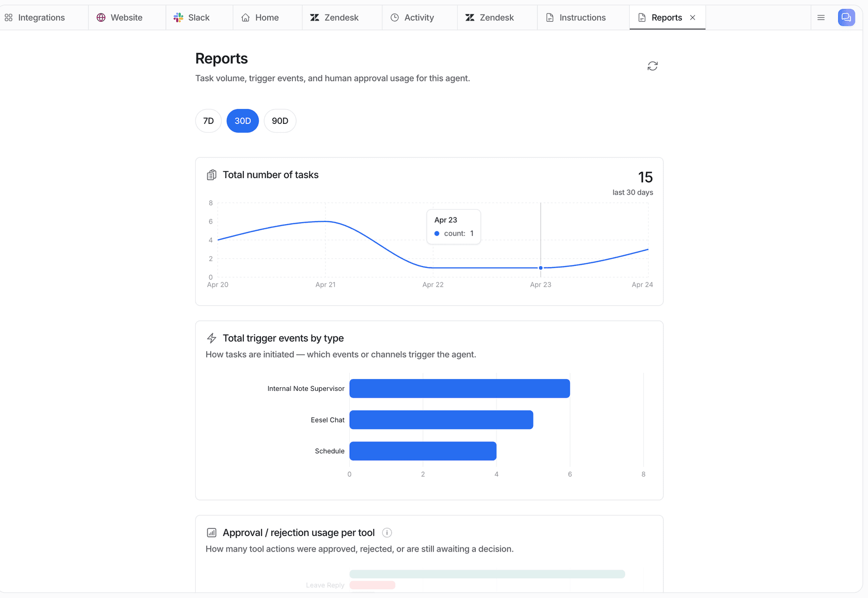Go to the Home tab
The height and width of the screenshot is (598, 868).
pos(268,18)
